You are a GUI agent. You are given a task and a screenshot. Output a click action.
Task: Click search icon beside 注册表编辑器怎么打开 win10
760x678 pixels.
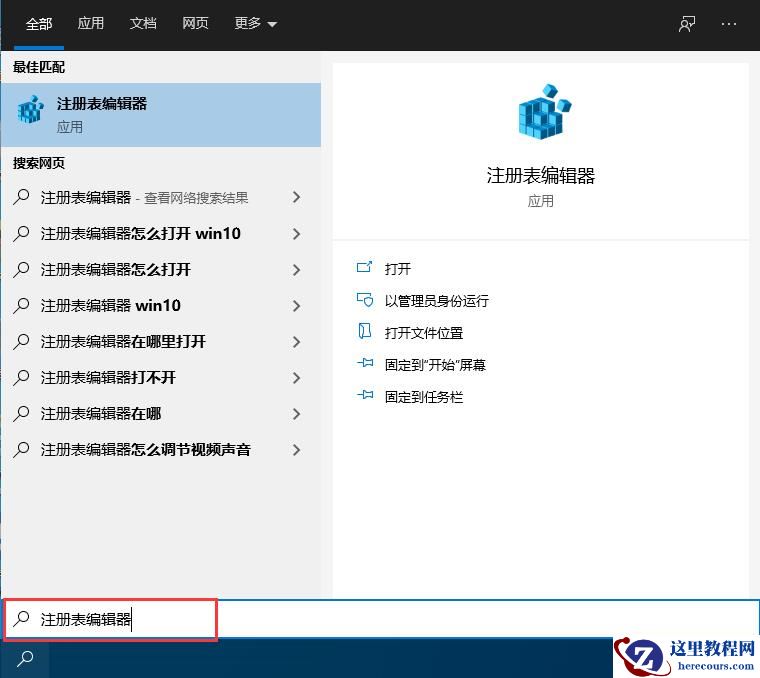coord(21,233)
